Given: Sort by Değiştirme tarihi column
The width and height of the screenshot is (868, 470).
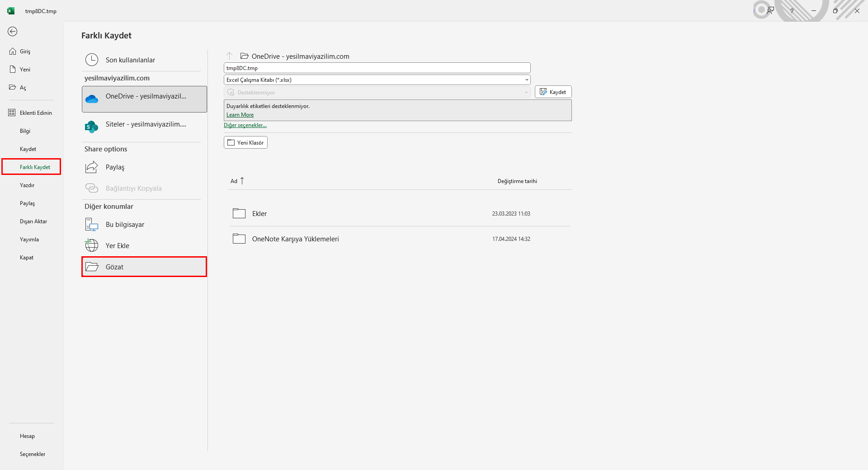Looking at the screenshot, I should (x=517, y=181).
